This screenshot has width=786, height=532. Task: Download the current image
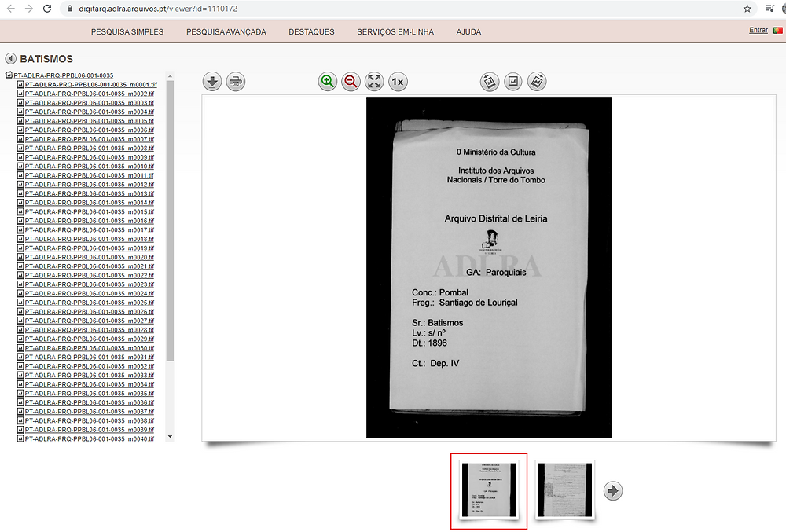point(212,82)
